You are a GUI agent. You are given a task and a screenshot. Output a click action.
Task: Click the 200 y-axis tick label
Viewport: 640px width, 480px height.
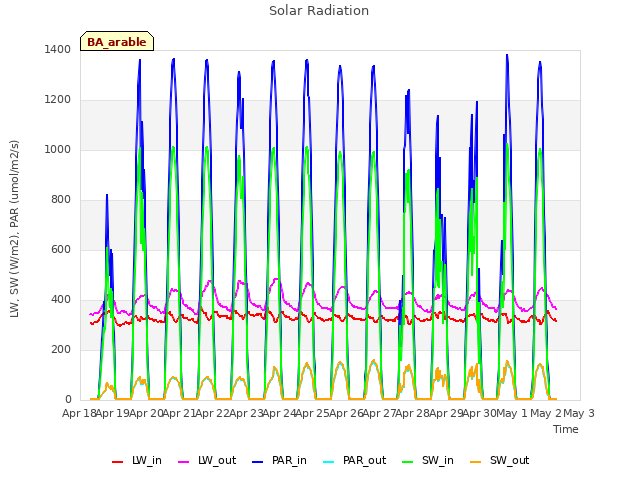(x=61, y=350)
